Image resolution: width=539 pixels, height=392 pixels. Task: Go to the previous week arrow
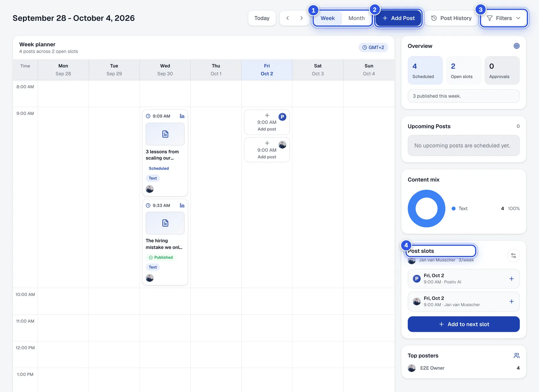coord(287,18)
